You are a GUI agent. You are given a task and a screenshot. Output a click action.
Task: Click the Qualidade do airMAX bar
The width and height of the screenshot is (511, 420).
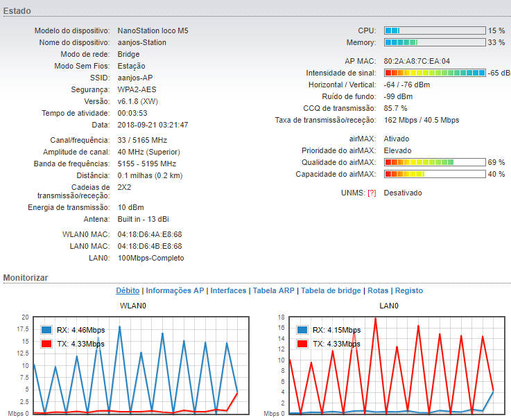coord(435,162)
